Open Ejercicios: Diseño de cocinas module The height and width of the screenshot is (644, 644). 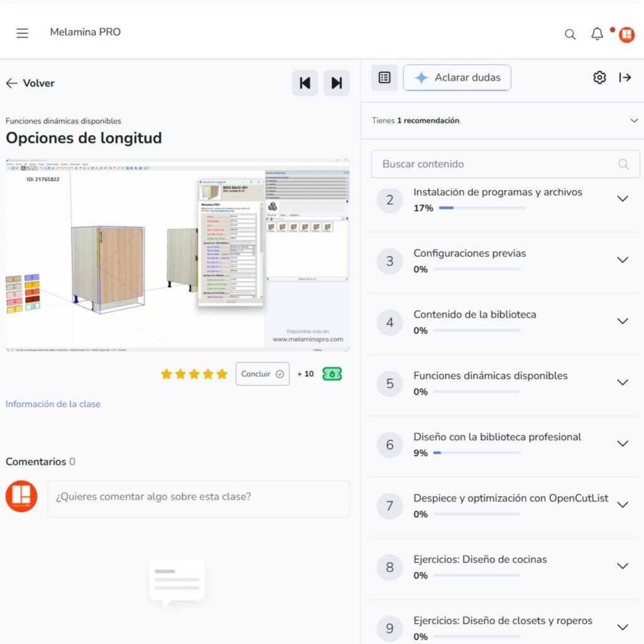pyautogui.click(x=623, y=566)
